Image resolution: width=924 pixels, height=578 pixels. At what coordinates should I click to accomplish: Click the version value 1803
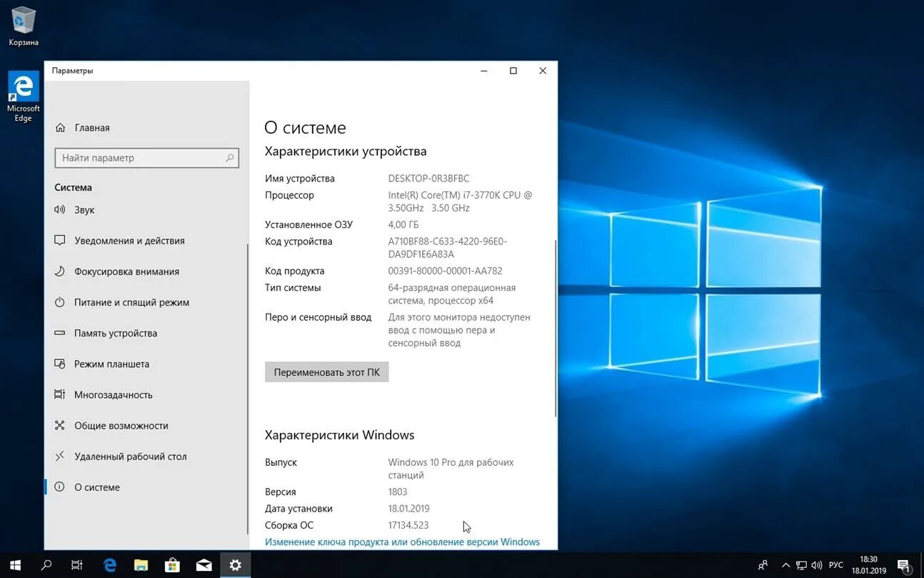tap(398, 492)
